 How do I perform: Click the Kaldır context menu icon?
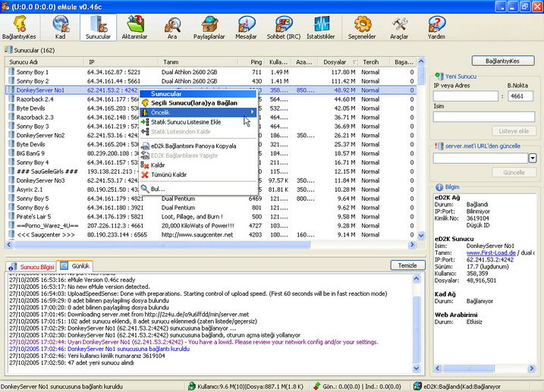coord(145,165)
